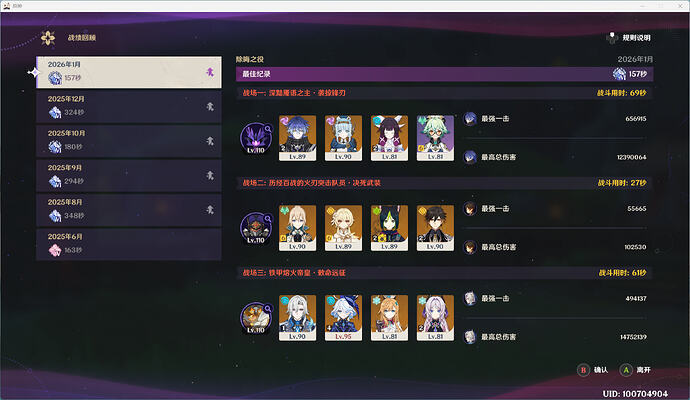The width and height of the screenshot is (690, 400).
Task: Open the 2025年12月 record with 324秒
Action: click(x=128, y=106)
